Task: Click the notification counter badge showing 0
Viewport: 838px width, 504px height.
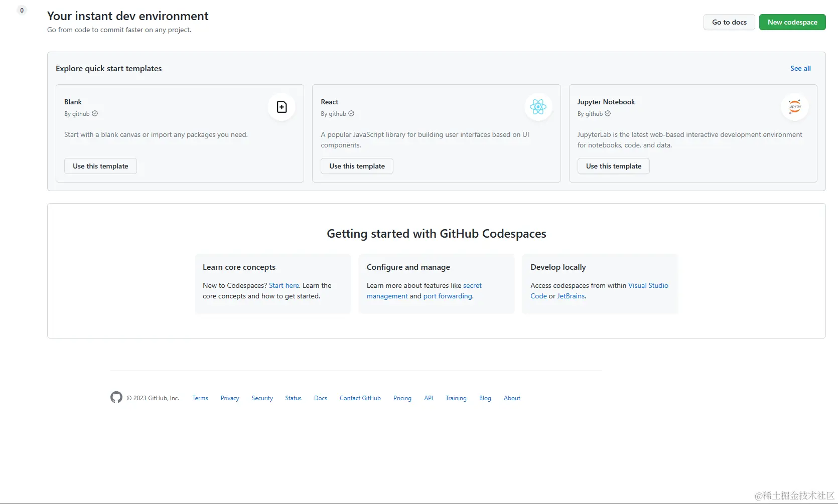Action: coord(22,11)
